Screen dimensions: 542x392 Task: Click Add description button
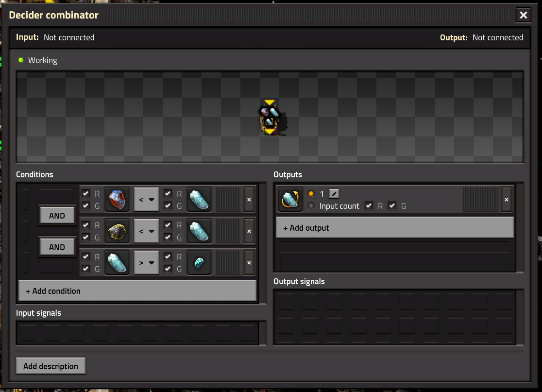pos(51,366)
